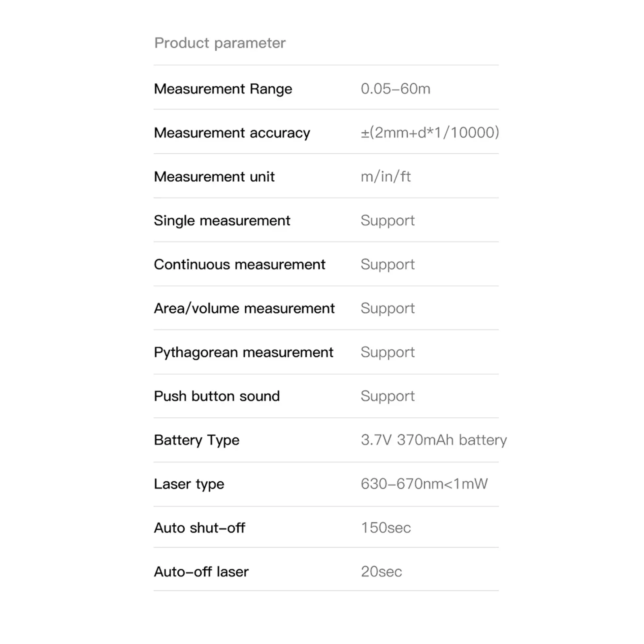Click the Measurement accuracy label
The height and width of the screenshot is (644, 644).
[232, 133]
